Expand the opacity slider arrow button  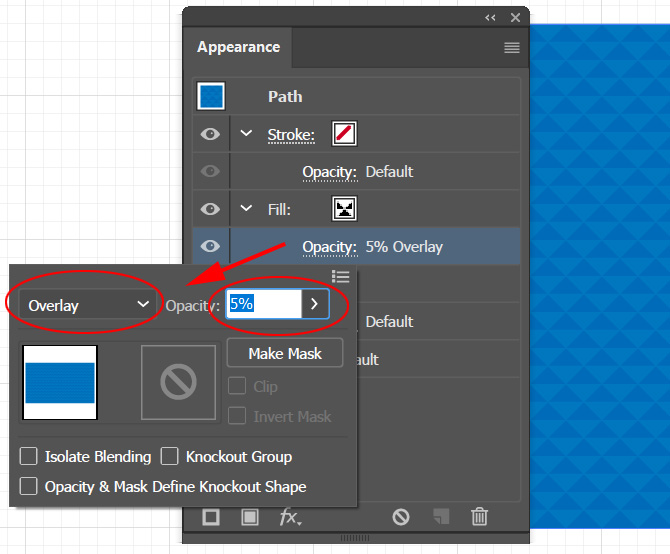(315, 304)
